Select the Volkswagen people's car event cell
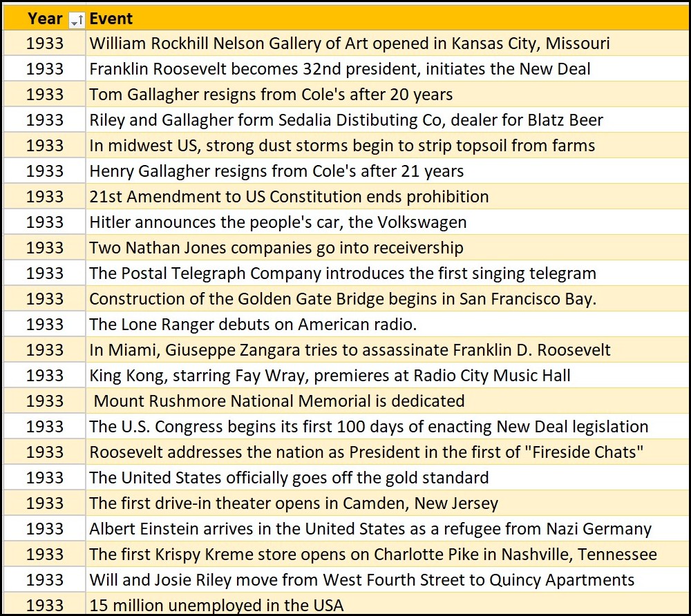Image resolution: width=691 pixels, height=616 pixels. [278, 222]
